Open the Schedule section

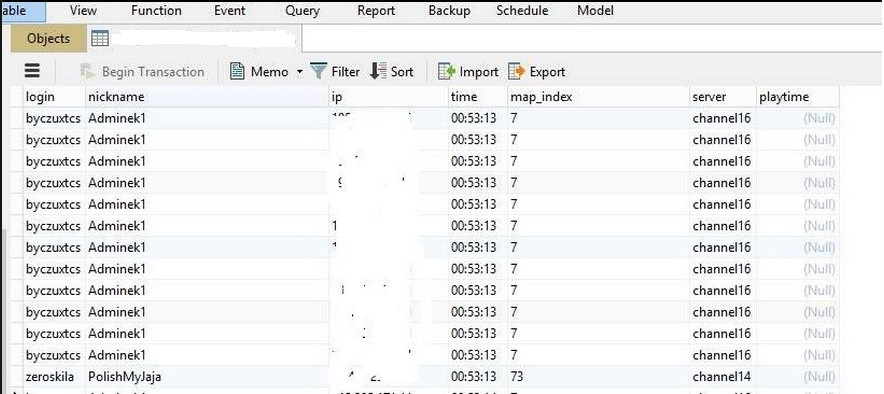coord(522,10)
